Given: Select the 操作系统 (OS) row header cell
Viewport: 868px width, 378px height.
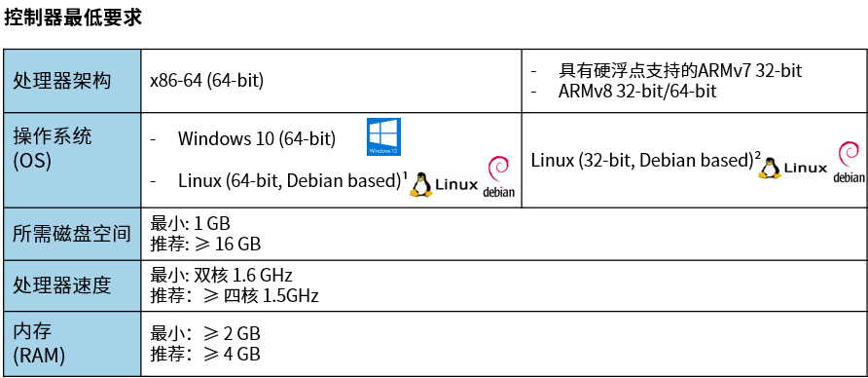Looking at the screenshot, I should coord(73,160).
